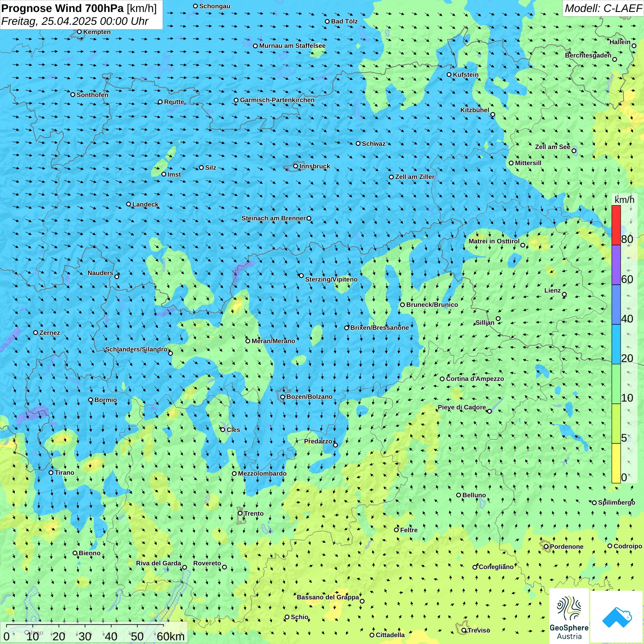Click the Innsbruck city marker

tap(296, 166)
